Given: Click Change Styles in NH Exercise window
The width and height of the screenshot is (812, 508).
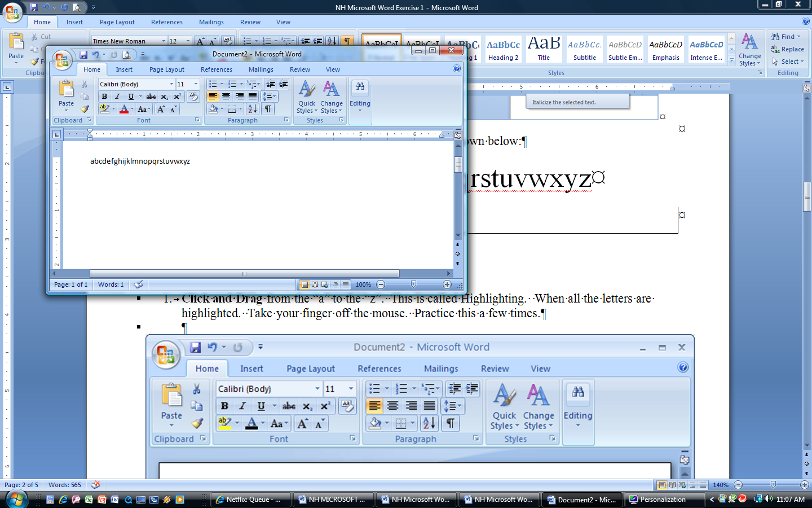Looking at the screenshot, I should (x=750, y=50).
